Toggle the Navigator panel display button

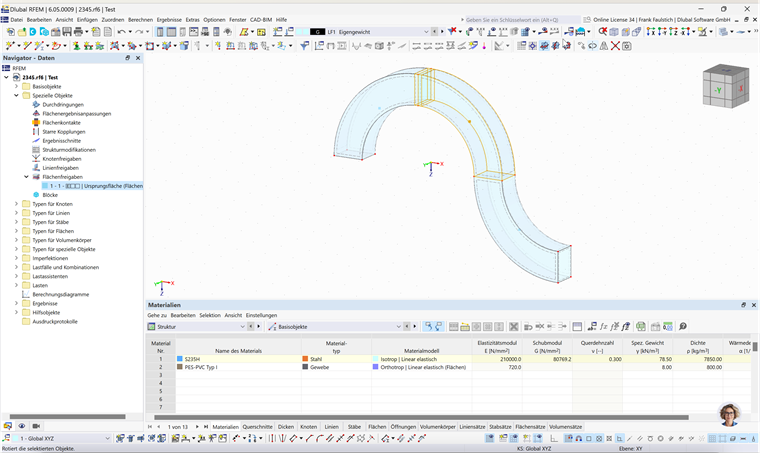159,31
